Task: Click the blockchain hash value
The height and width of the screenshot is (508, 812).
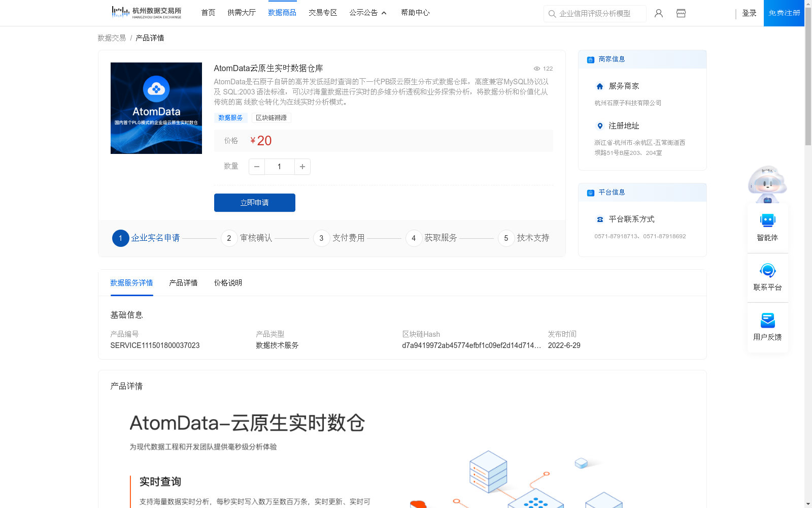Action: click(471, 345)
